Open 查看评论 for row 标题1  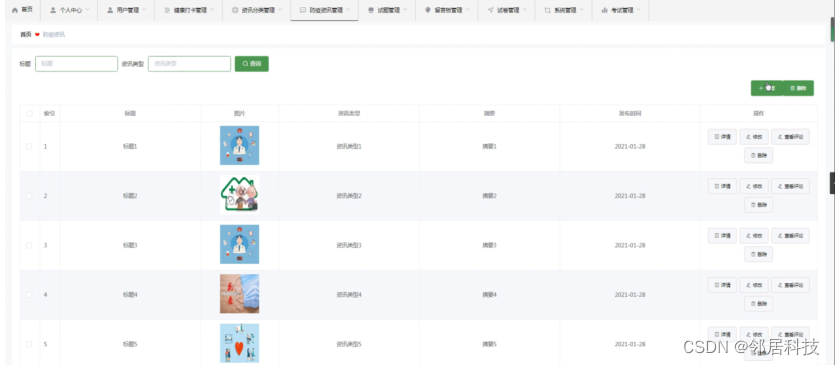pyautogui.click(x=790, y=137)
